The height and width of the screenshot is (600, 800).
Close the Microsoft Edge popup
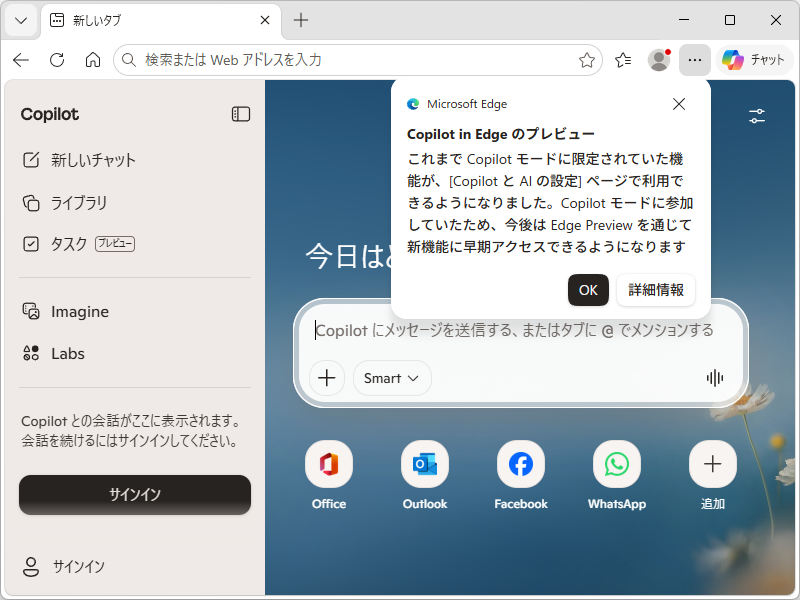pos(679,104)
